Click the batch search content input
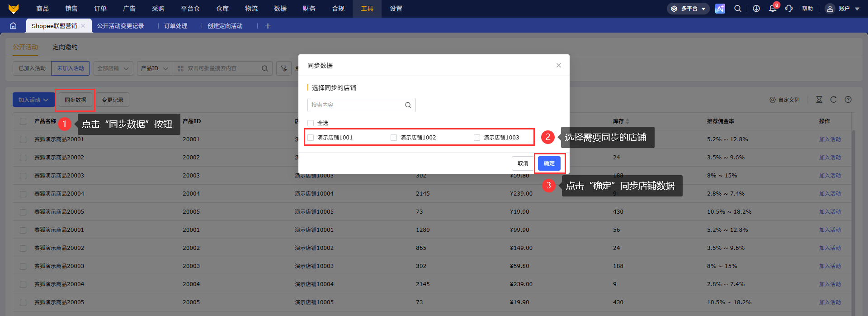The width and height of the screenshot is (868, 316). tap(223, 68)
